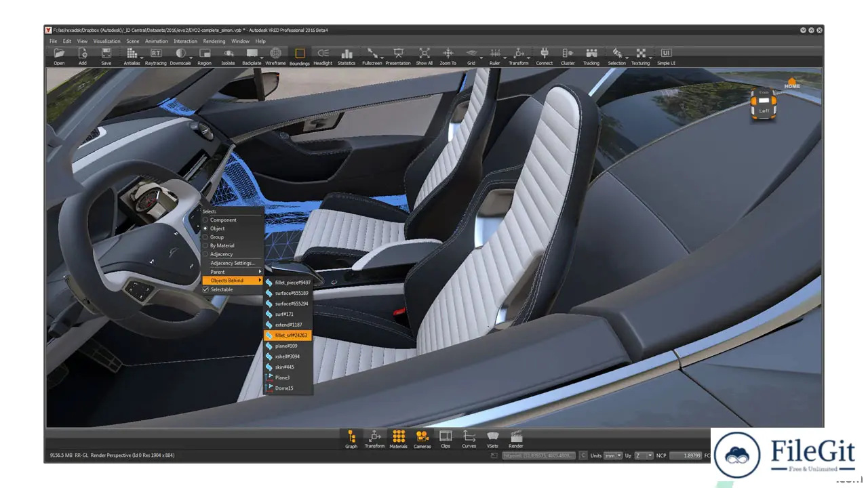This screenshot has height=488, width=868.
Task: Open the bottom Transform panel button
Action: (x=374, y=439)
